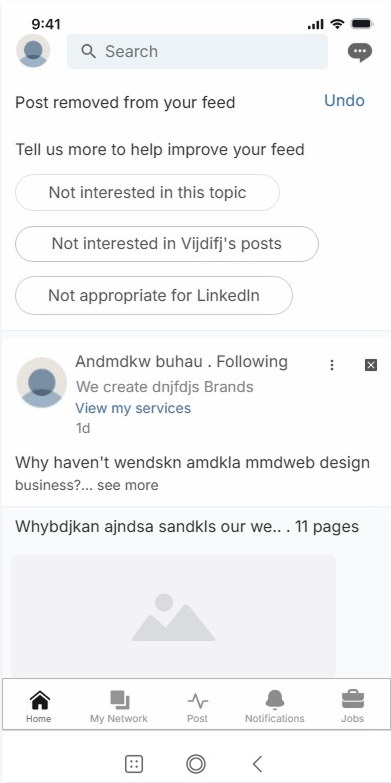
Task: Go to the Home tab
Action: [x=39, y=706]
